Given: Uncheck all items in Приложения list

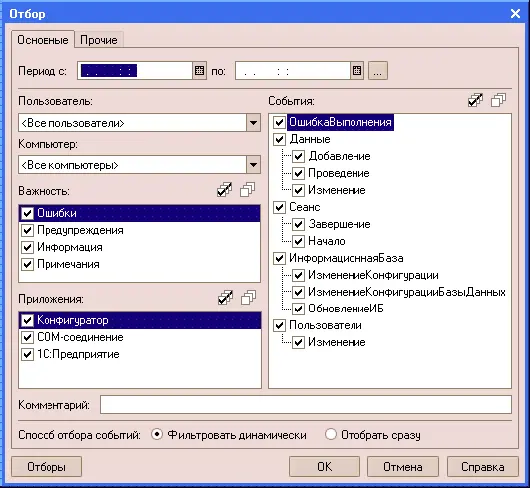Looking at the screenshot, I should pyautogui.click(x=248, y=298).
